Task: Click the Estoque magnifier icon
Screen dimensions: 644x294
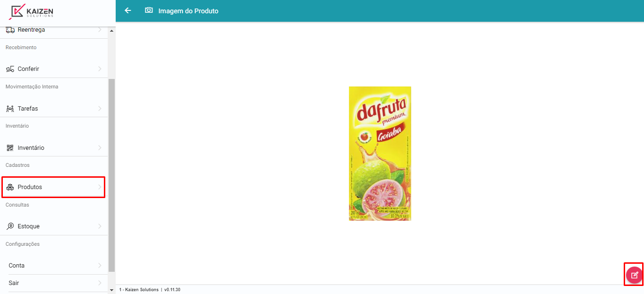Action: (x=10, y=226)
